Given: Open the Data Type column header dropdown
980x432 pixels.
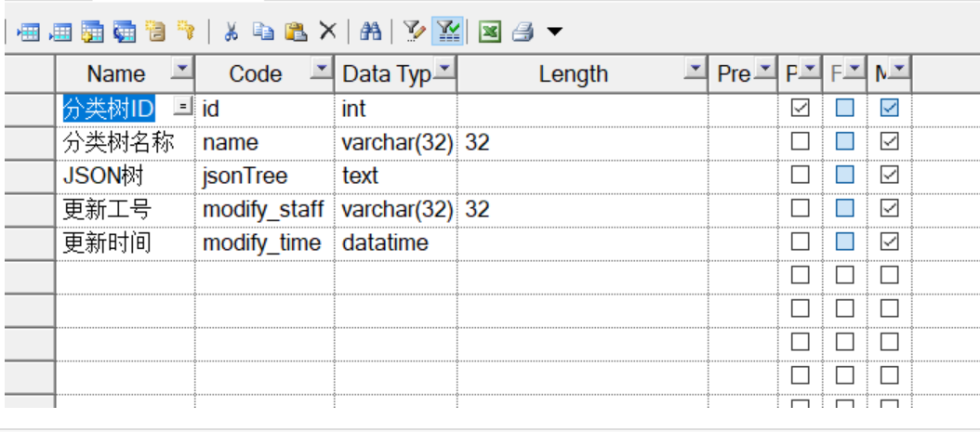Looking at the screenshot, I should [445, 69].
